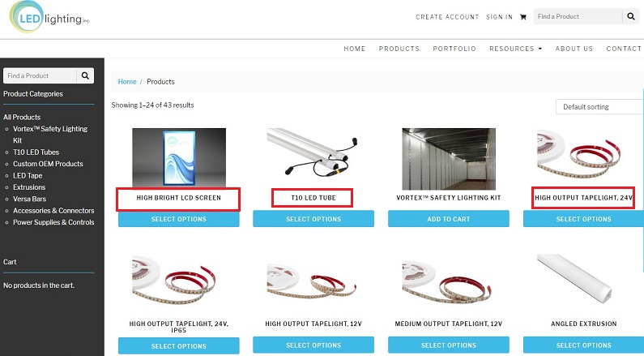Add Vortex Safety Lighting Kit to cart
This screenshot has height=356, width=644.
[449, 219]
